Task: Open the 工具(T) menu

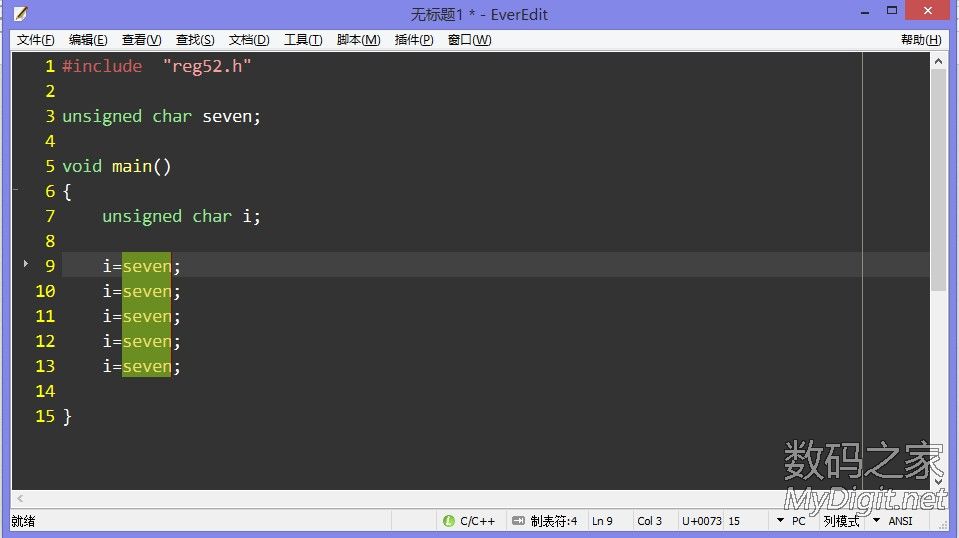Action: coord(302,40)
